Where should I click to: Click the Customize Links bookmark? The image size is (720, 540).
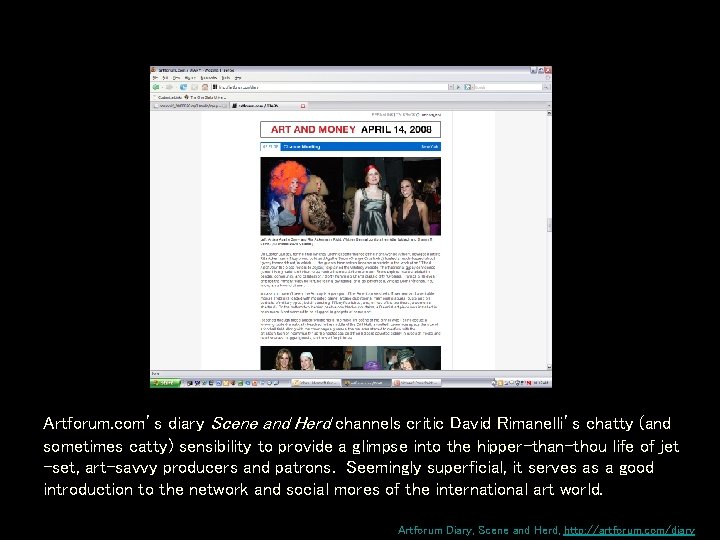pos(168,97)
